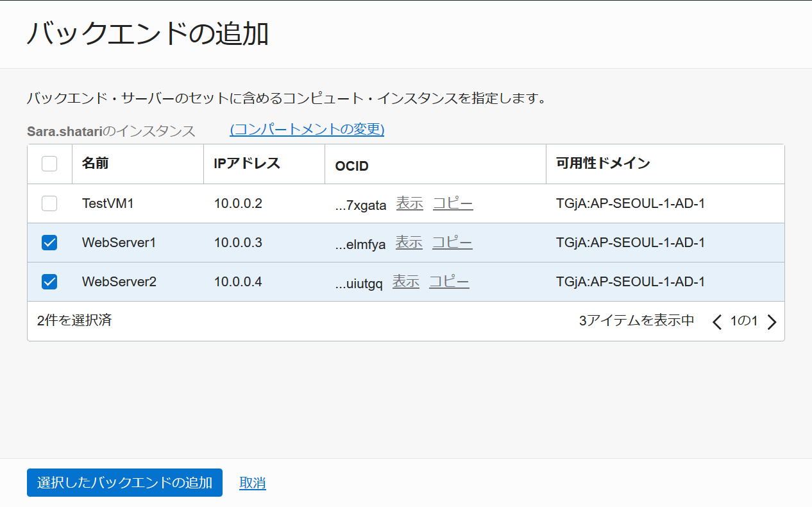Image resolution: width=812 pixels, height=507 pixels.
Task: Click the 2件を選択済 selection count label
Action: tap(74, 321)
